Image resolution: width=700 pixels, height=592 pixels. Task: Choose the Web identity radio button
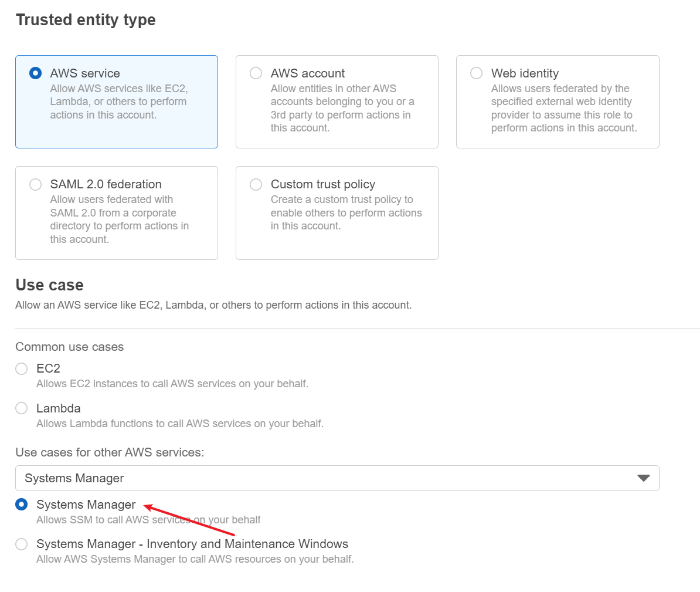point(477,73)
